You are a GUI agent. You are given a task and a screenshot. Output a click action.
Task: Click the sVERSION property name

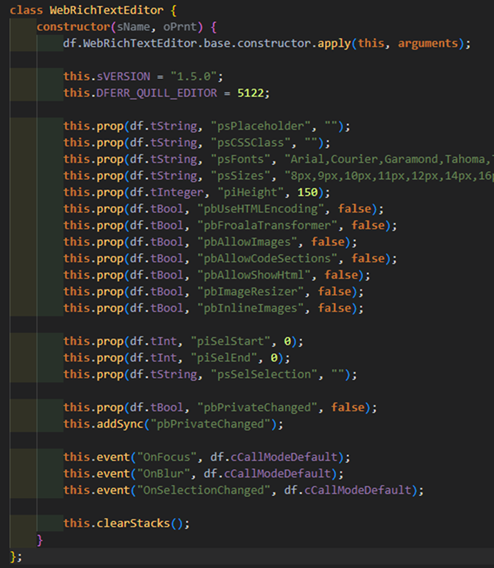coord(123,76)
